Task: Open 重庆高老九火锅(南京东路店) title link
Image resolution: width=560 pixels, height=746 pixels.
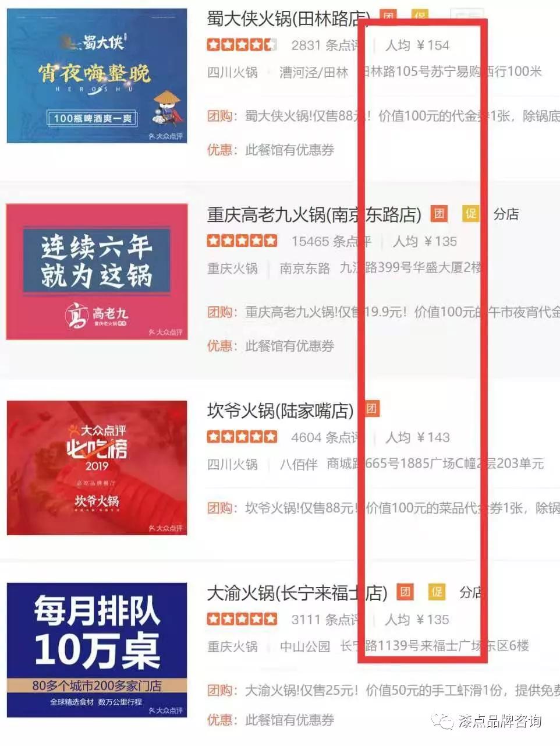Action: (x=314, y=215)
